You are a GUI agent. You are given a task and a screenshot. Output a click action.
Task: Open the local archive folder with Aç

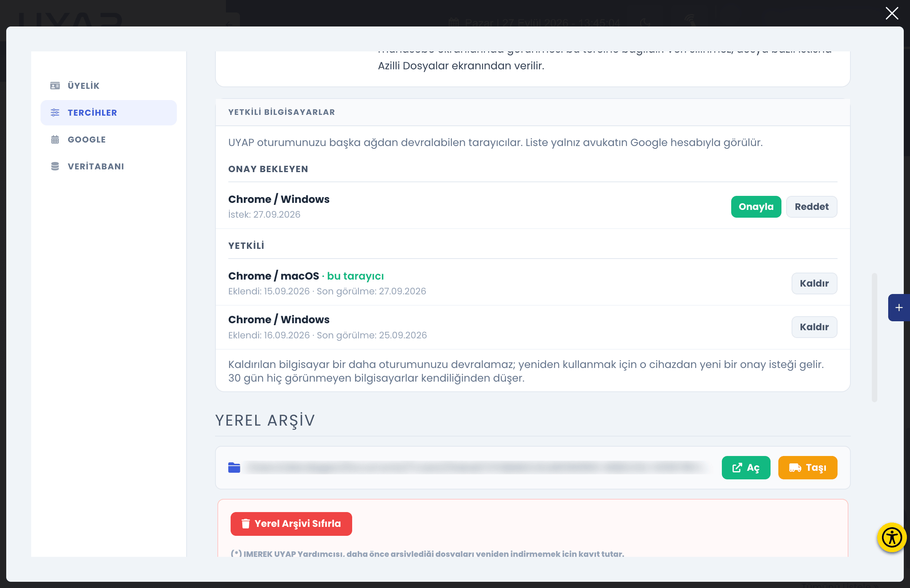click(x=746, y=468)
